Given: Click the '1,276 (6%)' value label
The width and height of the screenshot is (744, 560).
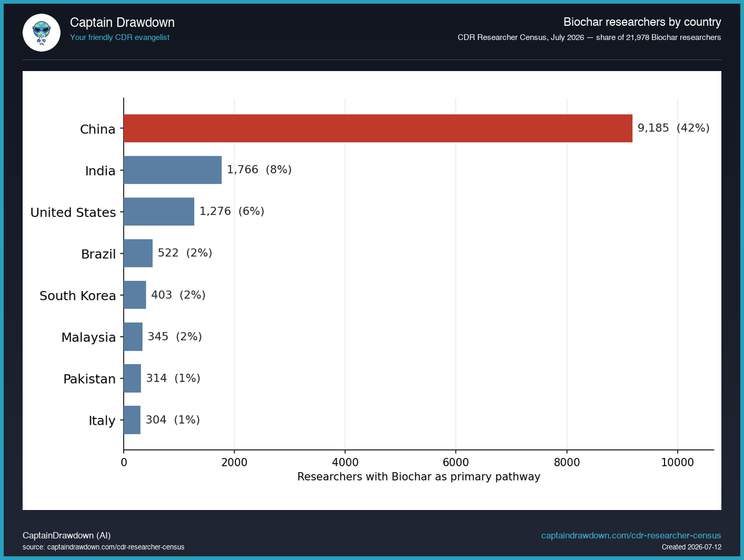Looking at the screenshot, I should coord(232,211).
